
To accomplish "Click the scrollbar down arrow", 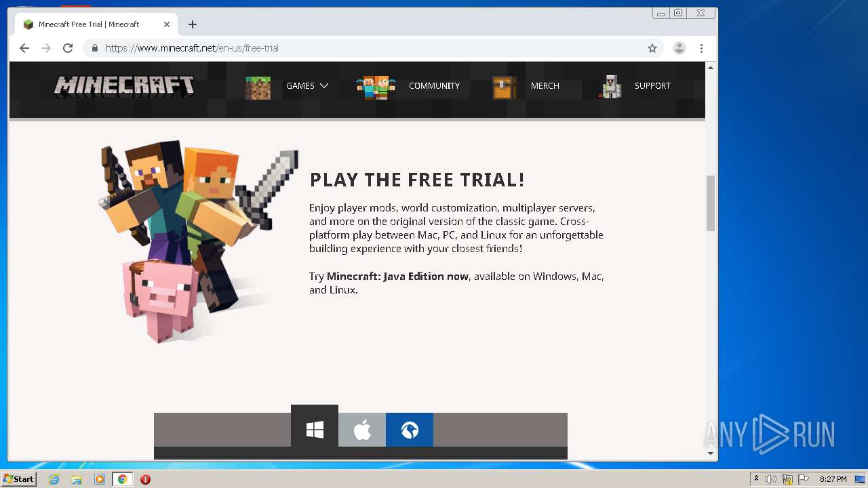I will pyautogui.click(x=711, y=453).
